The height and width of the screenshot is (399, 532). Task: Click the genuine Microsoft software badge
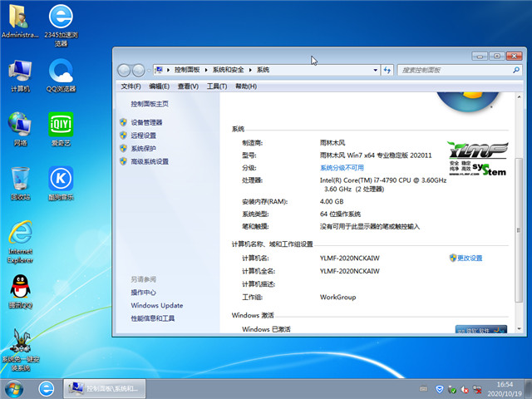[x=481, y=329]
